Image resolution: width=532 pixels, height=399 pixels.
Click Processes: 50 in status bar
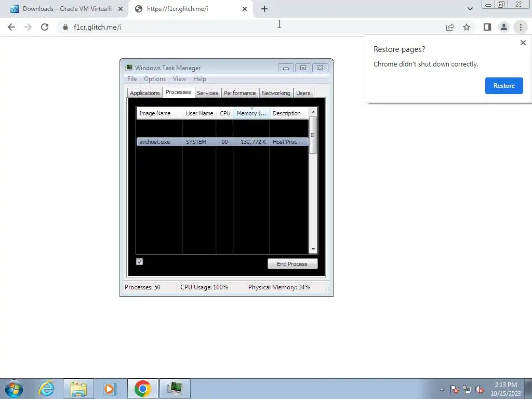[x=142, y=287]
